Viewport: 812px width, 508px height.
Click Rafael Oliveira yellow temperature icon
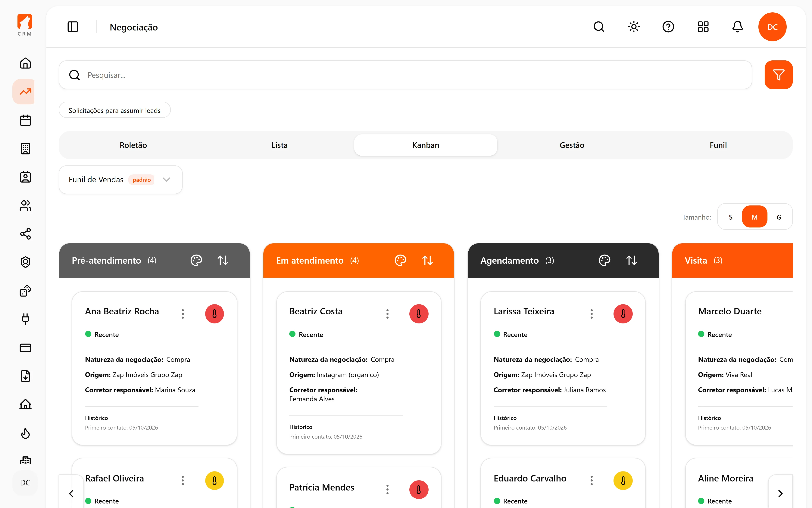(x=214, y=481)
